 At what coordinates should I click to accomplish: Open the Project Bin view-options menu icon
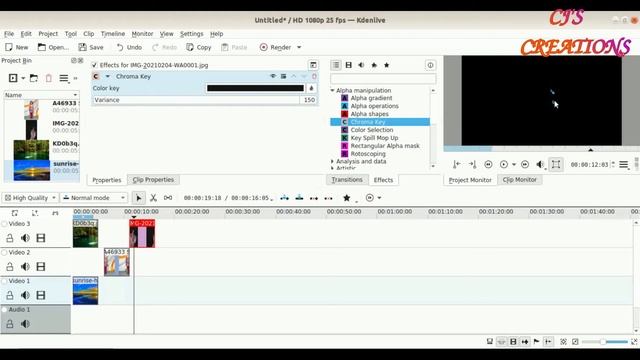[x=64, y=78]
